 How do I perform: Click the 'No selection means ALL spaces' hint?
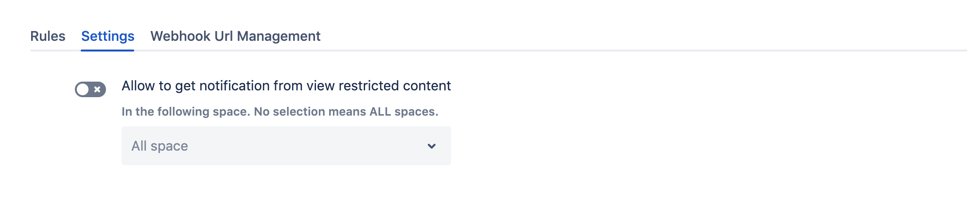pyautogui.click(x=346, y=112)
